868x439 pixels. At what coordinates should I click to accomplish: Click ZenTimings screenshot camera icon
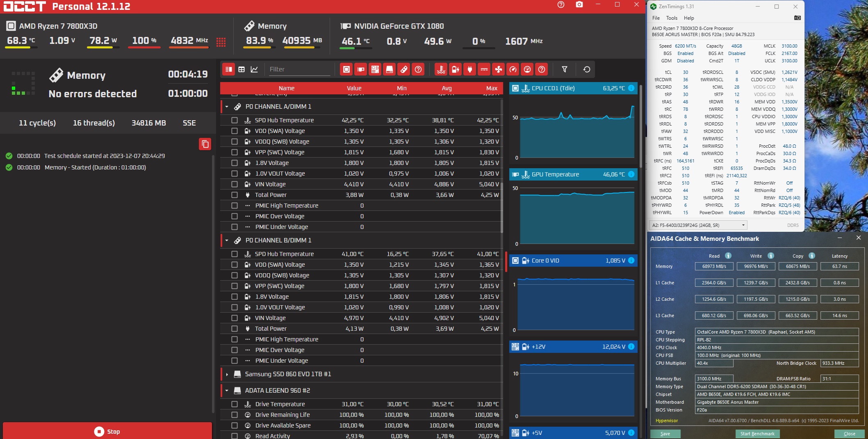point(797,18)
